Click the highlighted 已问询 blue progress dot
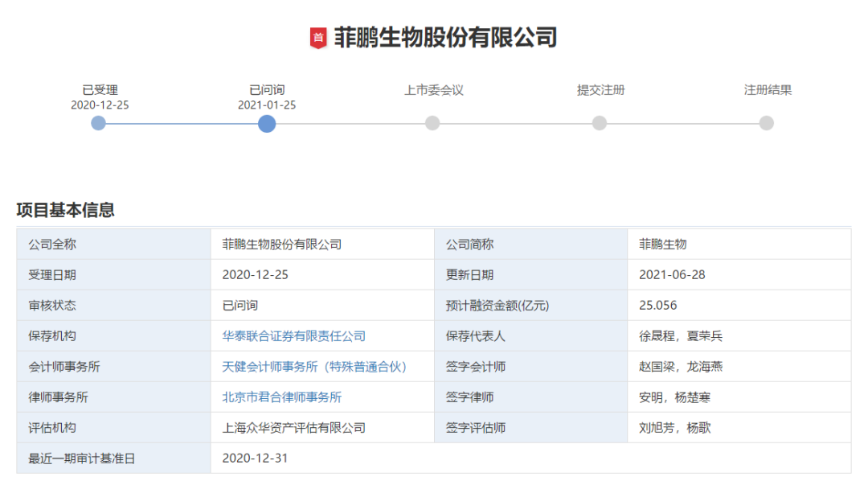 (x=266, y=123)
